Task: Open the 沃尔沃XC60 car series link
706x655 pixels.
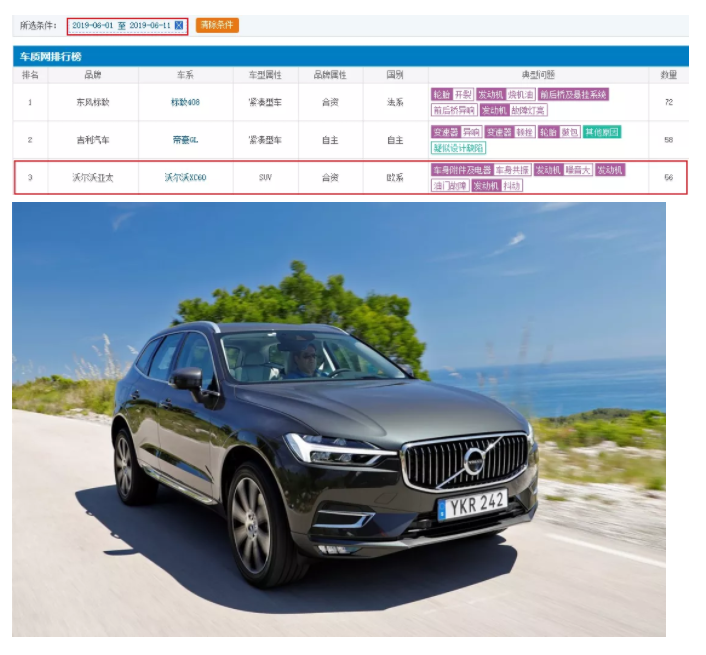Action: point(185,177)
